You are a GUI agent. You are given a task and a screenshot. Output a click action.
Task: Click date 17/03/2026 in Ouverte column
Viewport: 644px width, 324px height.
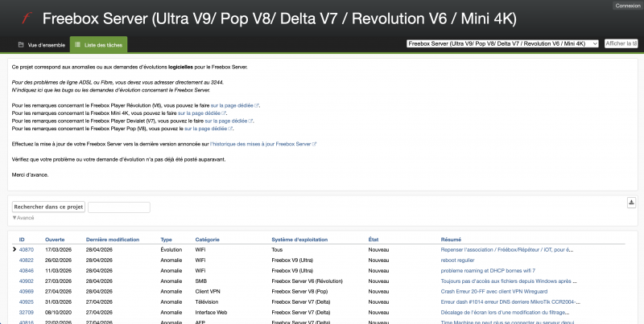point(58,250)
